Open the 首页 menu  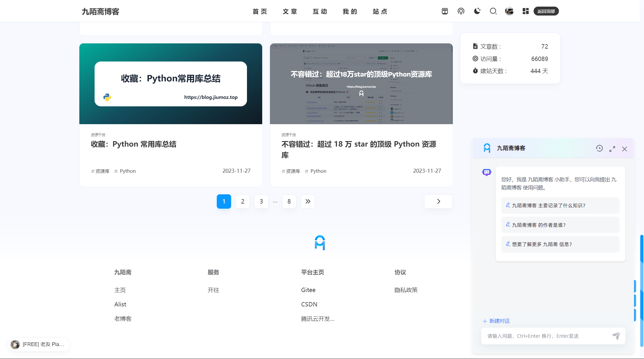pos(260,11)
